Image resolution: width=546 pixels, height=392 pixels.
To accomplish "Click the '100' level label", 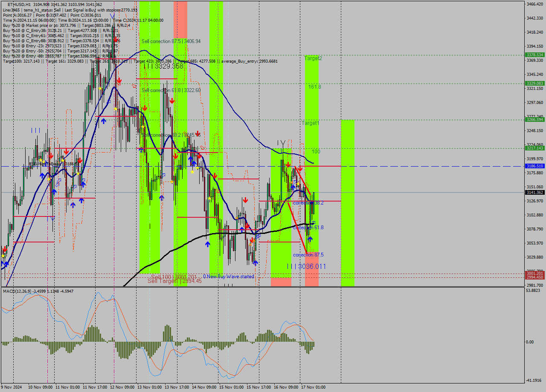I will [x=316, y=152].
